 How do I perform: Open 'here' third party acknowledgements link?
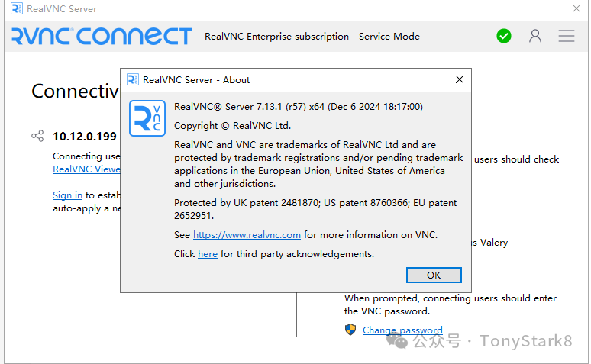click(x=208, y=254)
